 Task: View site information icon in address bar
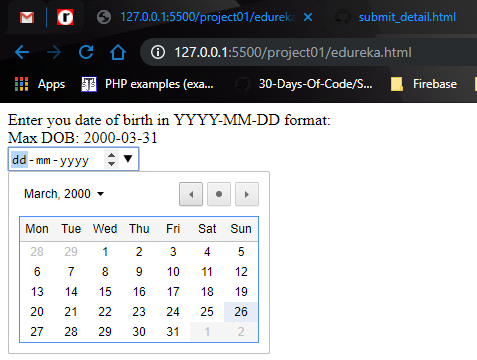pyautogui.click(x=158, y=52)
